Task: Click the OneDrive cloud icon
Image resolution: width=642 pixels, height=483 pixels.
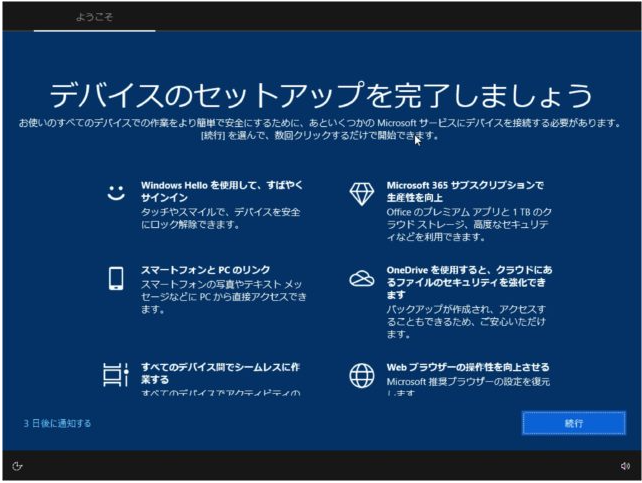Action: [362, 278]
